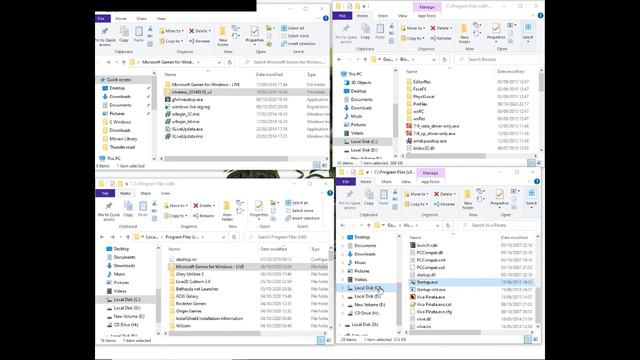Click Search Viva Pinata box
The image size is (640, 360).
point(497,225)
